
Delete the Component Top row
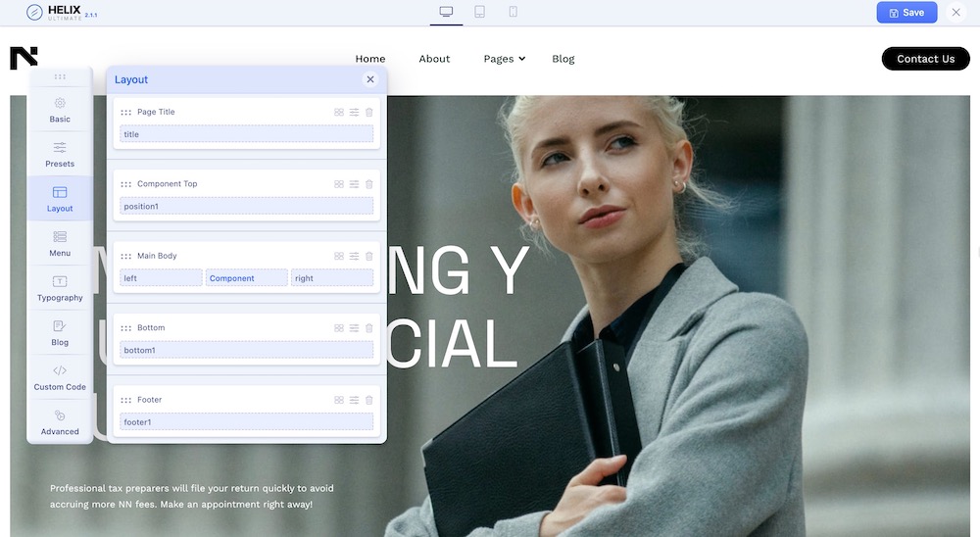click(x=369, y=184)
